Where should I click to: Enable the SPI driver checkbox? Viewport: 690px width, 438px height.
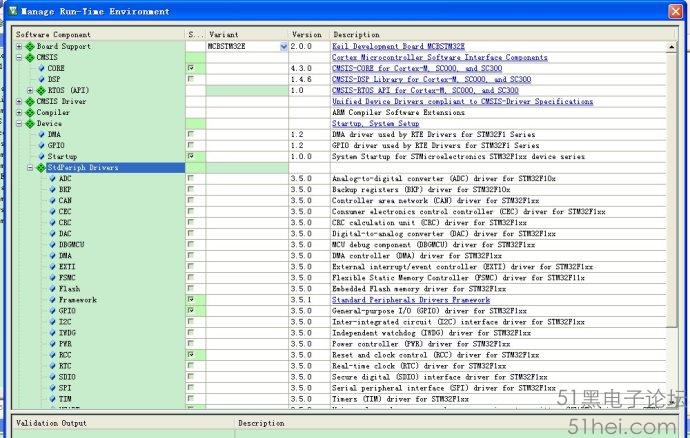pos(191,387)
